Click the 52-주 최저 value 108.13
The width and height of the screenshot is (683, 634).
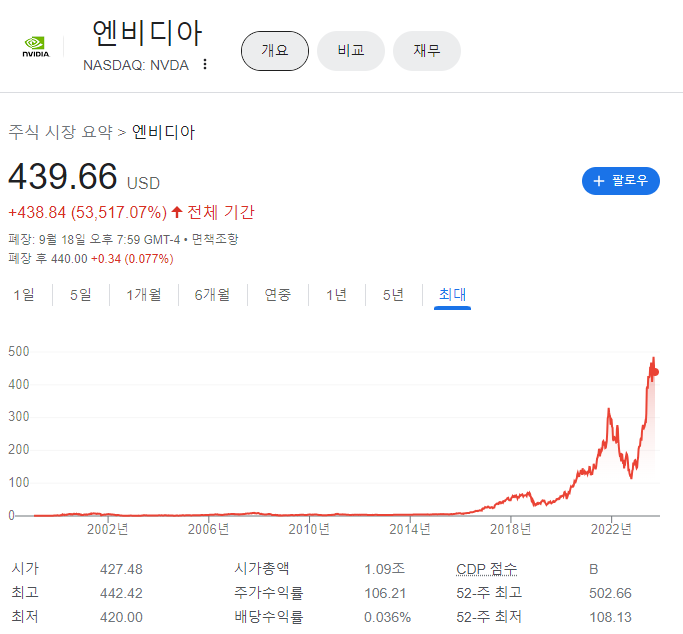(x=610, y=617)
